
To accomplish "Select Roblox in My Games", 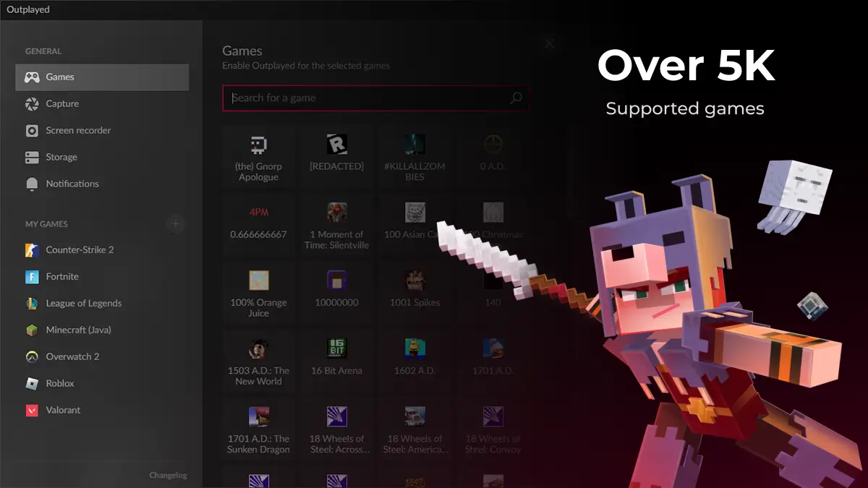I will (x=102, y=384).
